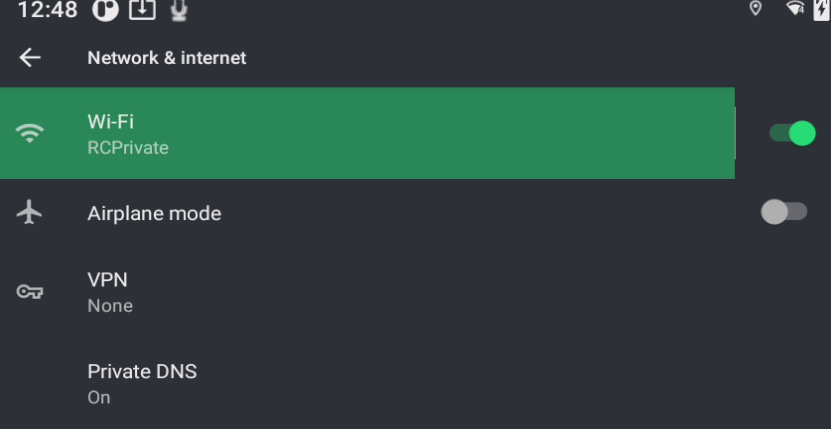Click the Network & internet title
Screen dimensions: 831x429
[167, 58]
